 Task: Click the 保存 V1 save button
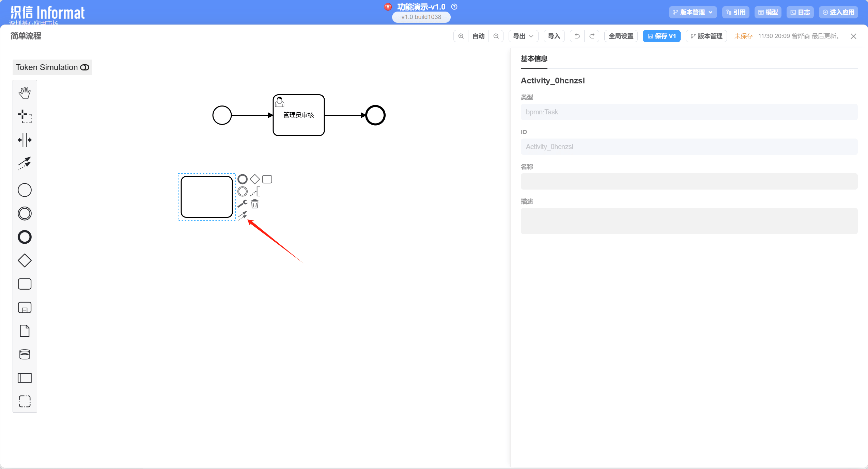coord(661,36)
